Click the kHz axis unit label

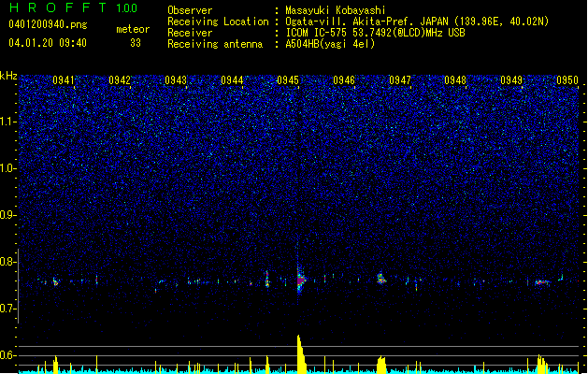tap(8, 76)
